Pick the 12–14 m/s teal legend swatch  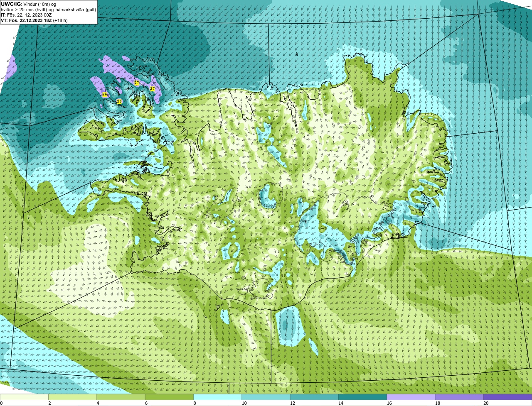coord(314,397)
